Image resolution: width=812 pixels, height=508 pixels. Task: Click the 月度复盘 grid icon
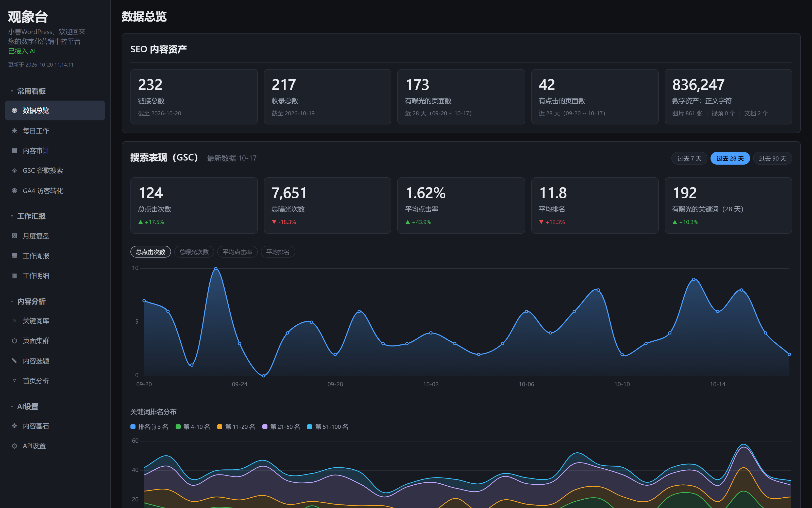coord(14,236)
